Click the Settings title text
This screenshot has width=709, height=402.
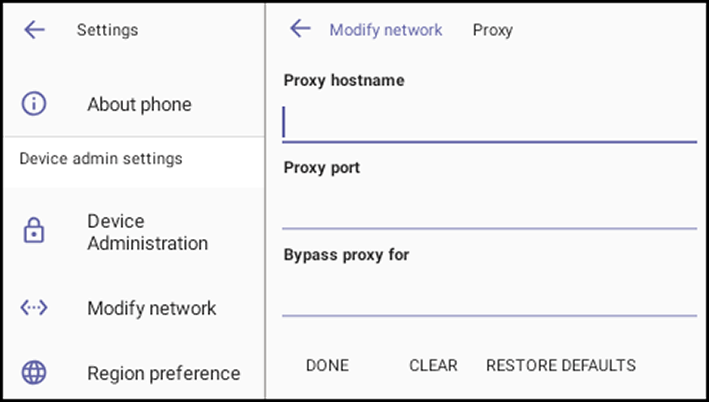tap(107, 30)
